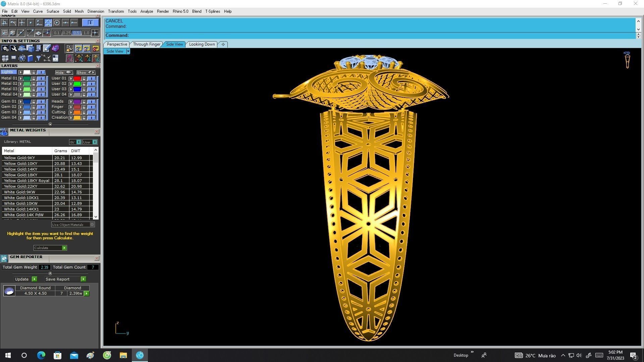Collapse the Layers panel bottom arrow

tap(50, 124)
